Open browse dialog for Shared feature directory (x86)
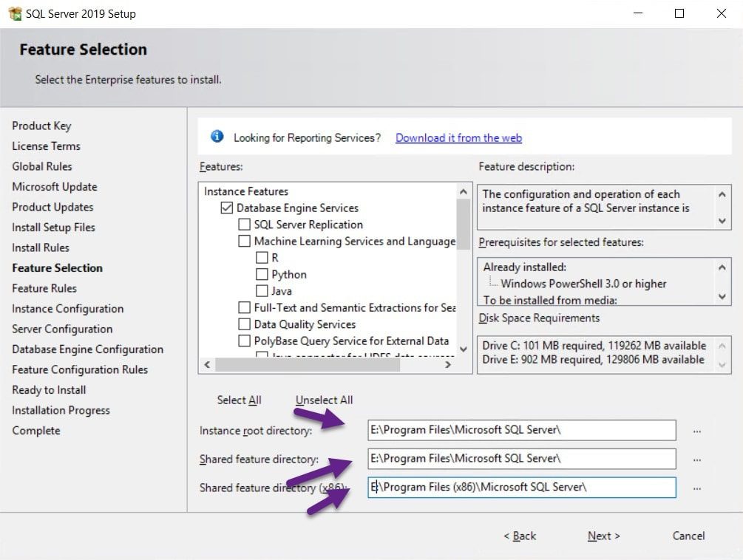The height and width of the screenshot is (560, 743). pos(696,488)
